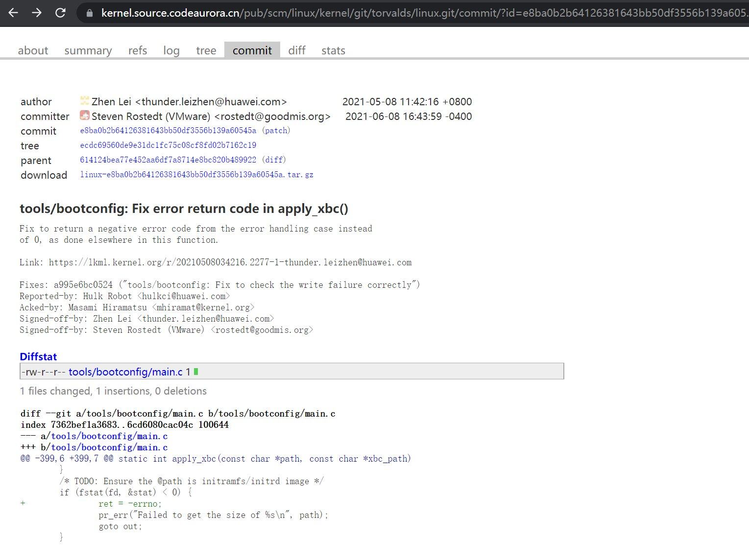
Task: Open commit hash e8ba0b2b6412 link
Action: pos(168,131)
